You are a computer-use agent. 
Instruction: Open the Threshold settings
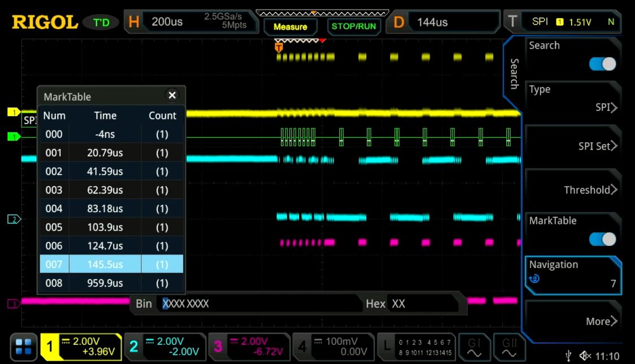click(x=572, y=190)
